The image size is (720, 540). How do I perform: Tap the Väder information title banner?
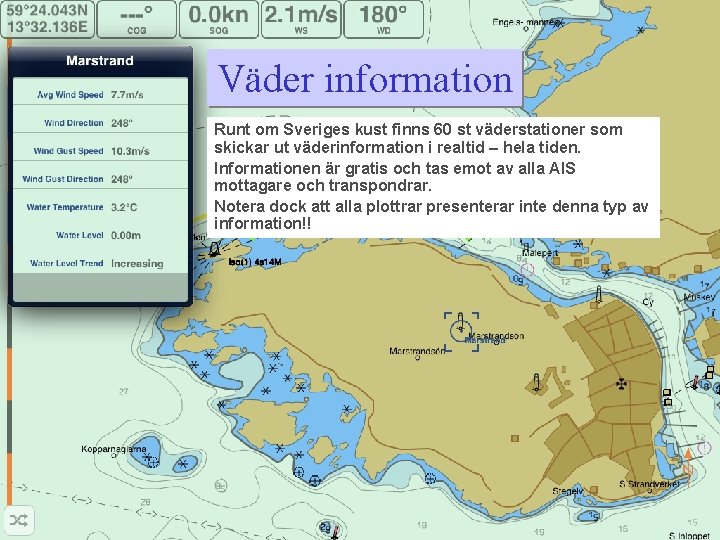[x=365, y=78]
